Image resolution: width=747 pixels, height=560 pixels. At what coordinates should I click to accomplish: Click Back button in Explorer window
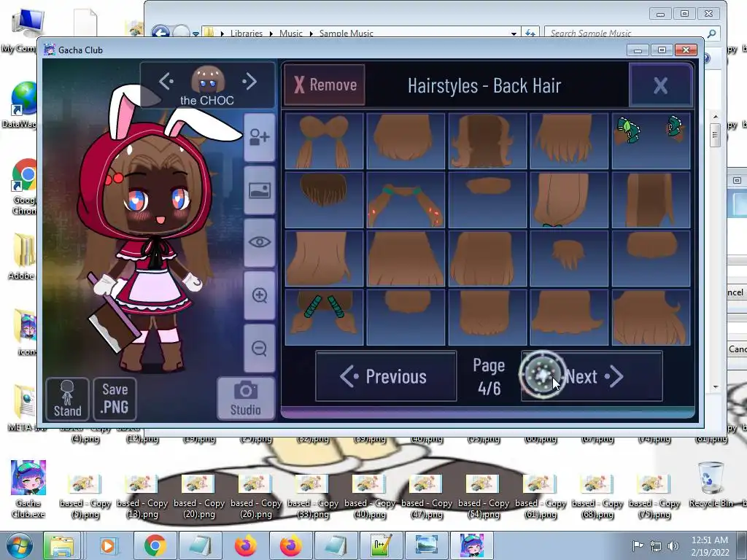pos(160,32)
